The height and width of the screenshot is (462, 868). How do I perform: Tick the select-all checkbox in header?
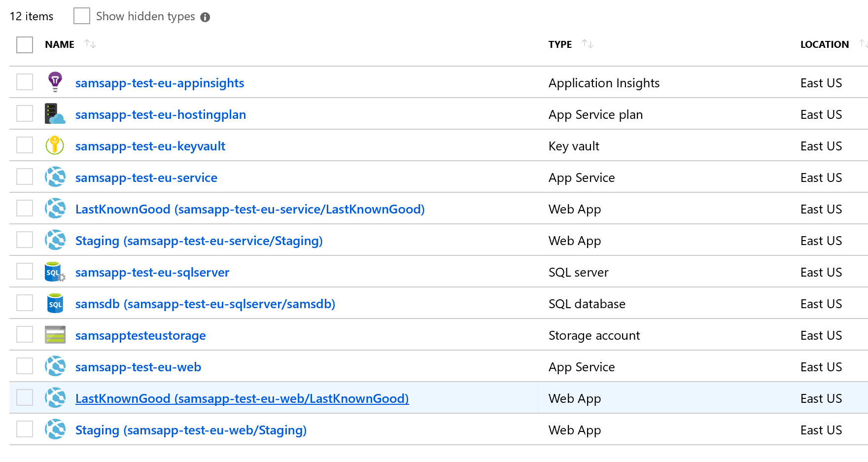click(25, 45)
